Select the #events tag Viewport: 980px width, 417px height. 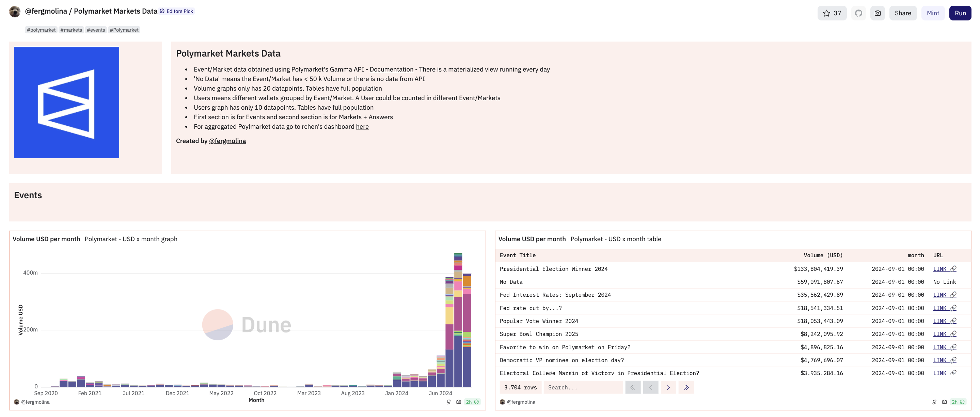[95, 30]
